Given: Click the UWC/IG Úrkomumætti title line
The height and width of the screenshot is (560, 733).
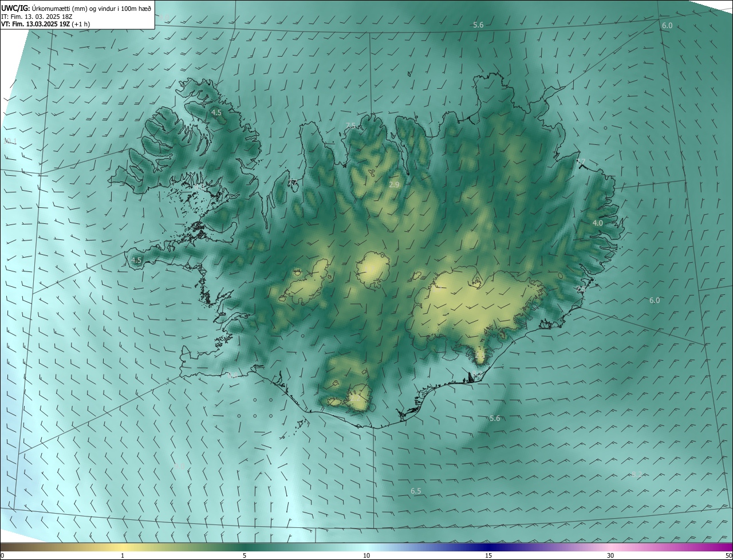Looking at the screenshot, I should click(x=76, y=8).
